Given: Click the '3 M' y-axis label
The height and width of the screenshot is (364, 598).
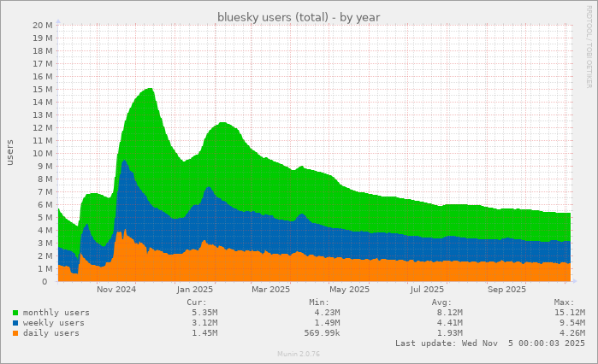Looking at the screenshot, I should (x=45, y=243).
